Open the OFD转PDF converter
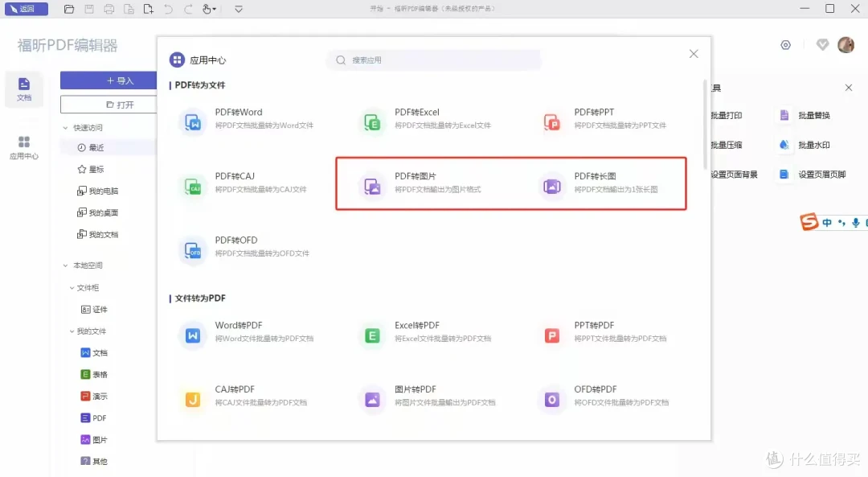 point(604,396)
